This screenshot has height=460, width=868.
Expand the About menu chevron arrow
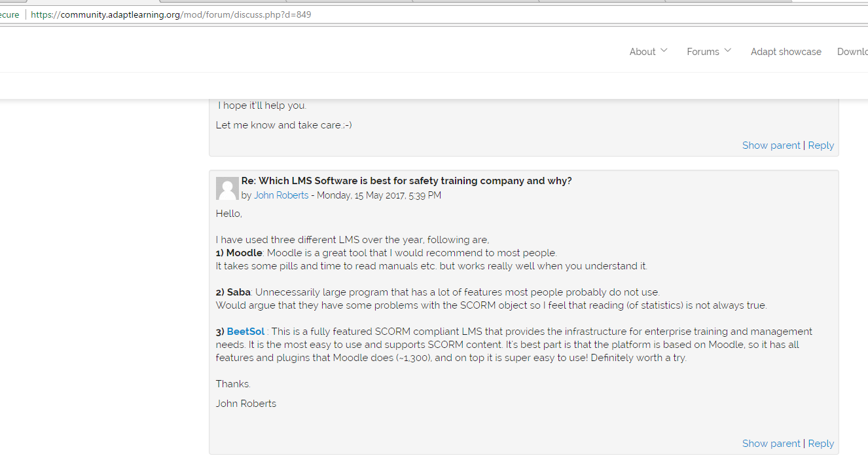pyautogui.click(x=664, y=50)
